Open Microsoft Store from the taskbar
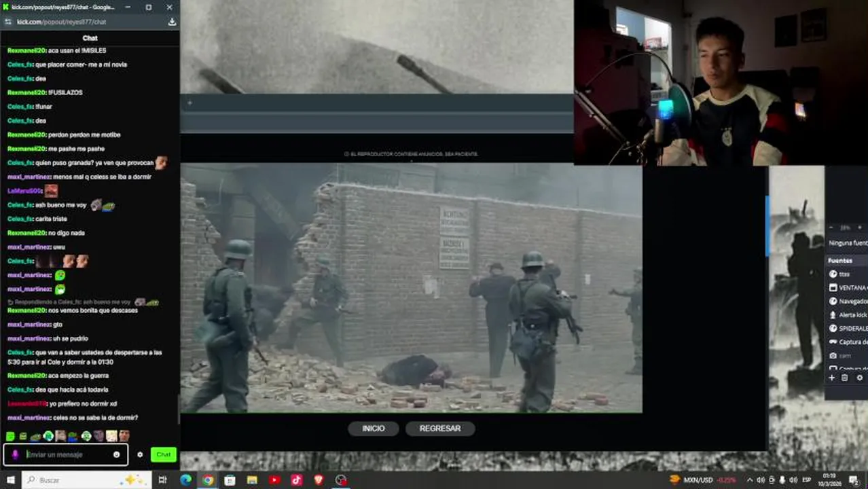This screenshot has height=489, width=868. (230, 480)
